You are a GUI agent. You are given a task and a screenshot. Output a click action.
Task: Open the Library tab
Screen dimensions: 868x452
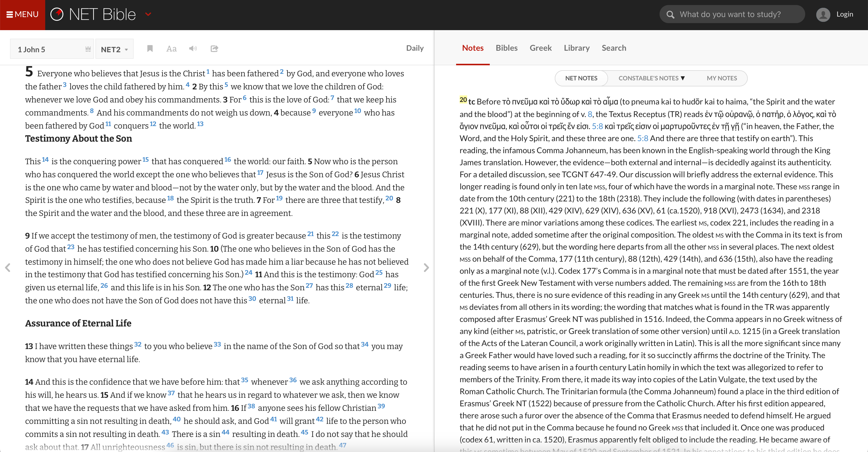point(577,48)
